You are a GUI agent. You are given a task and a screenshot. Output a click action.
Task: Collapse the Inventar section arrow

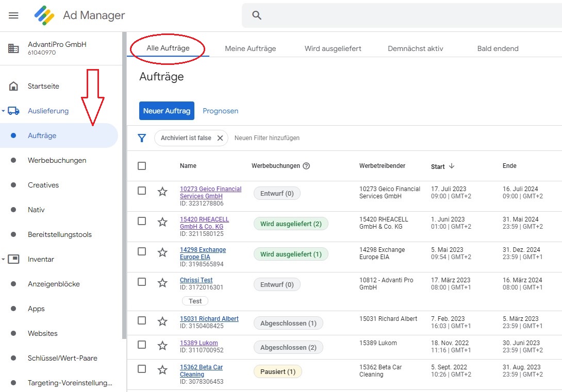click(3, 259)
